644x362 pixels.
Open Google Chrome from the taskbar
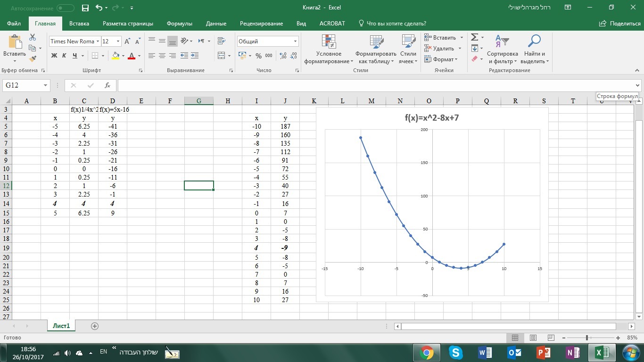click(x=427, y=353)
